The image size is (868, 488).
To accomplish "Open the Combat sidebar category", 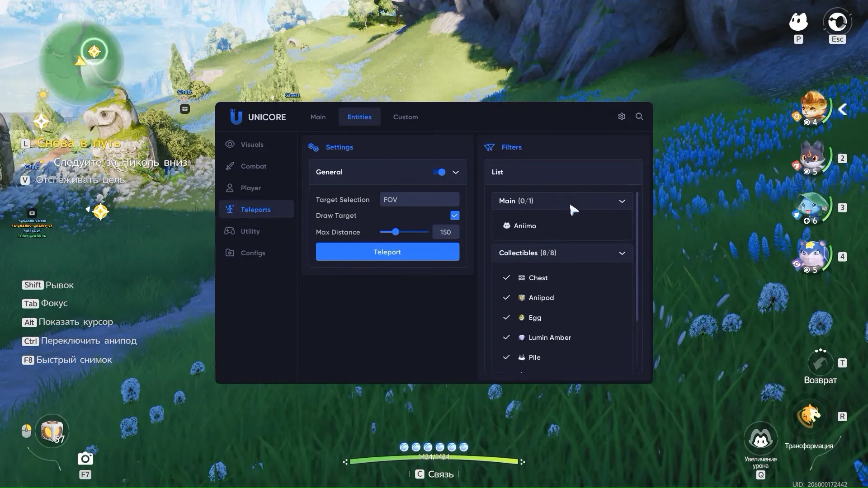I will coord(256,166).
